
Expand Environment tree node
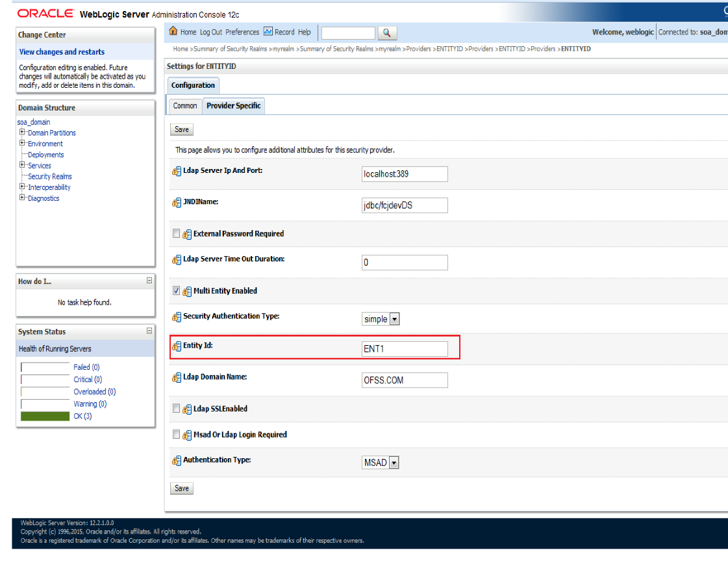(22, 143)
